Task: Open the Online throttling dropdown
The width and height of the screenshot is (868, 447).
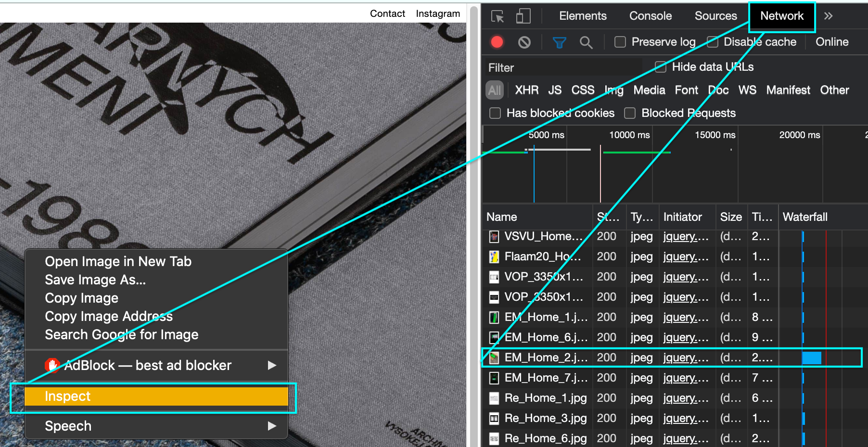Action: tap(832, 42)
